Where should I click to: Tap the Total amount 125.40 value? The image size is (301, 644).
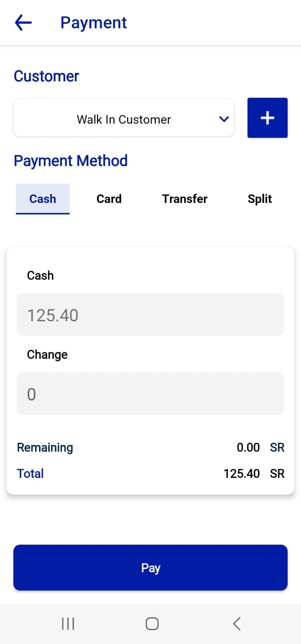tap(242, 474)
